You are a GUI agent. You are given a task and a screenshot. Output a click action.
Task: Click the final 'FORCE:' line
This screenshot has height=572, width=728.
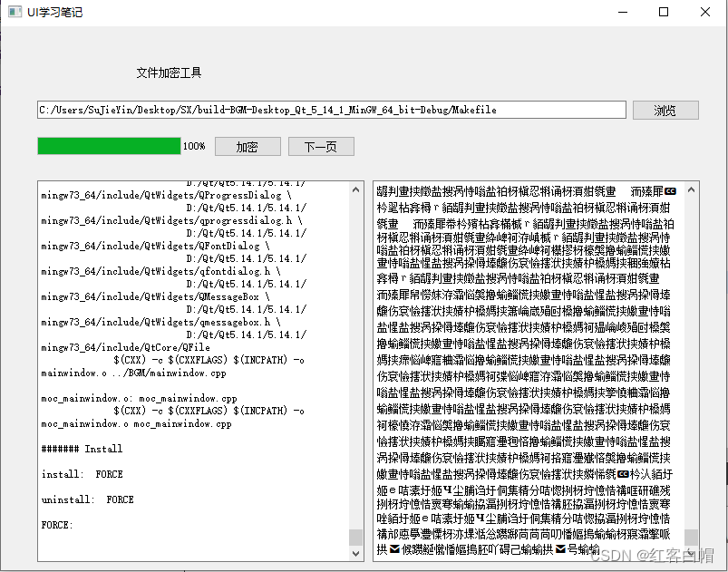pos(57,525)
